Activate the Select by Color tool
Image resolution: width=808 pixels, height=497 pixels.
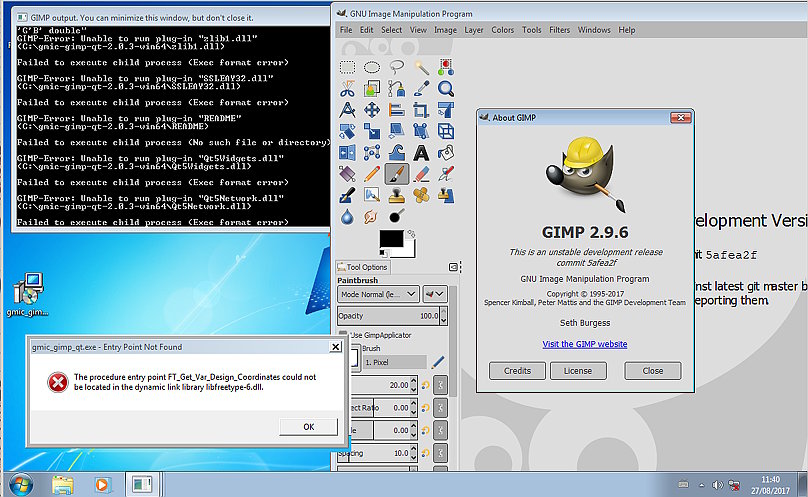coord(446,67)
